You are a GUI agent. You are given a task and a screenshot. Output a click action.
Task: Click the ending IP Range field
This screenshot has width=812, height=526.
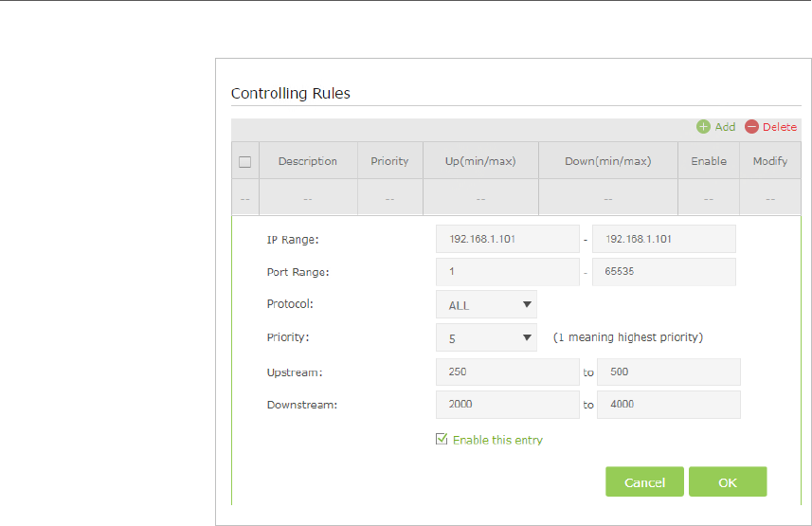click(663, 239)
